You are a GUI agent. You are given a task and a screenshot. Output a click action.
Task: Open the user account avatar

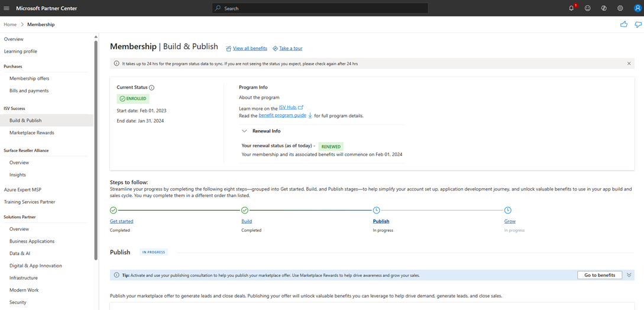(637, 8)
